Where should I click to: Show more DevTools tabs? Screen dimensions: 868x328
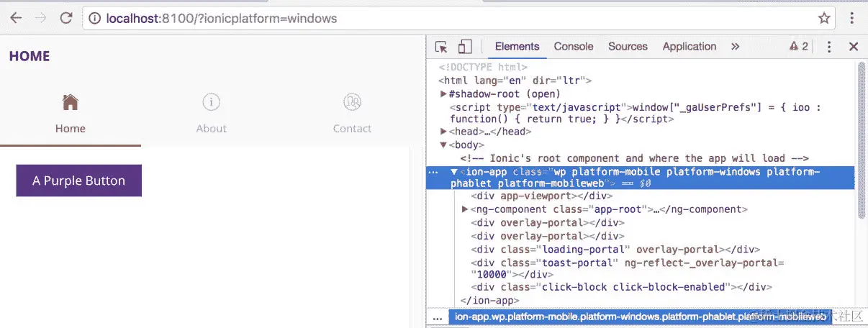pos(735,47)
